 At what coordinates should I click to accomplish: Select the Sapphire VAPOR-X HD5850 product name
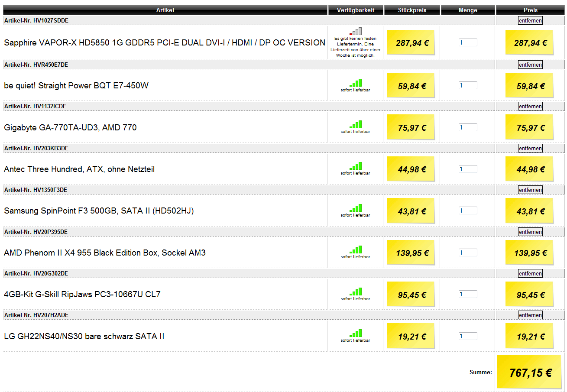(x=165, y=42)
